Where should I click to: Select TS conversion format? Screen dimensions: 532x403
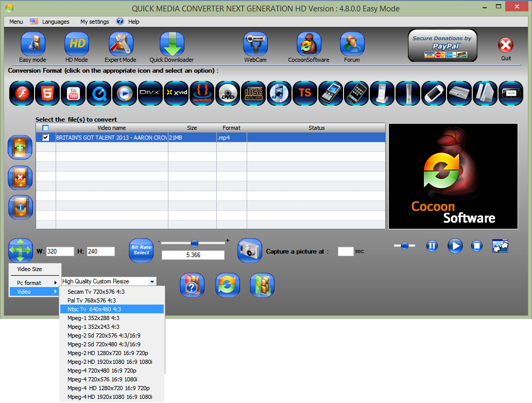click(305, 93)
